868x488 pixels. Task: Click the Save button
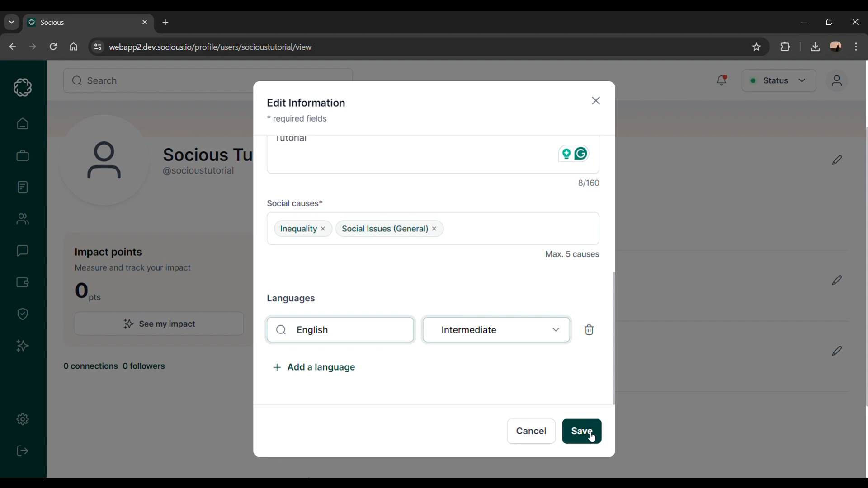pyautogui.click(x=581, y=431)
